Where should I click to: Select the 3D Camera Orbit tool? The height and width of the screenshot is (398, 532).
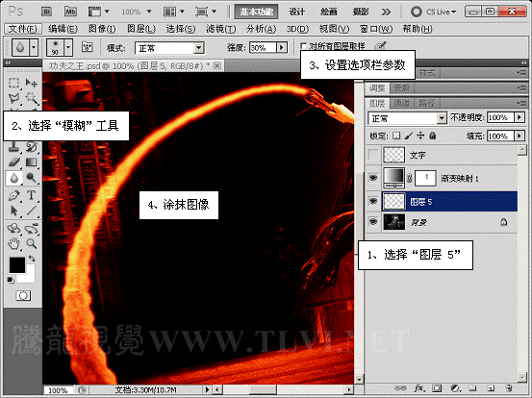point(31,229)
